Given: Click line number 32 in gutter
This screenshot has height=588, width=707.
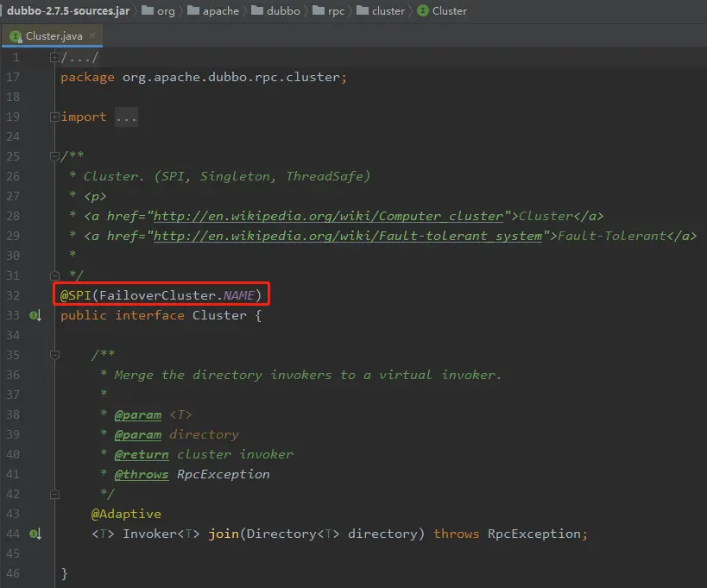Looking at the screenshot, I should click(x=13, y=295).
